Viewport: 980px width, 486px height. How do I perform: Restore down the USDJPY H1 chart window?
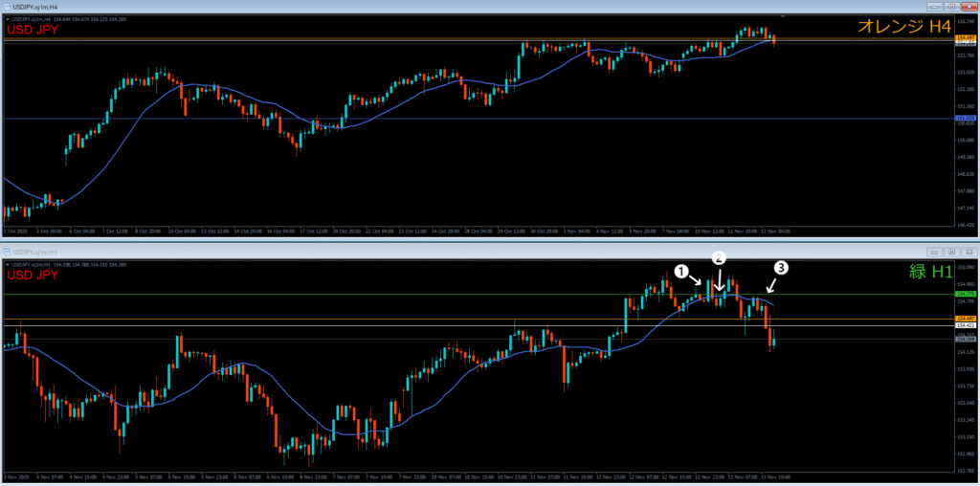[x=951, y=252]
